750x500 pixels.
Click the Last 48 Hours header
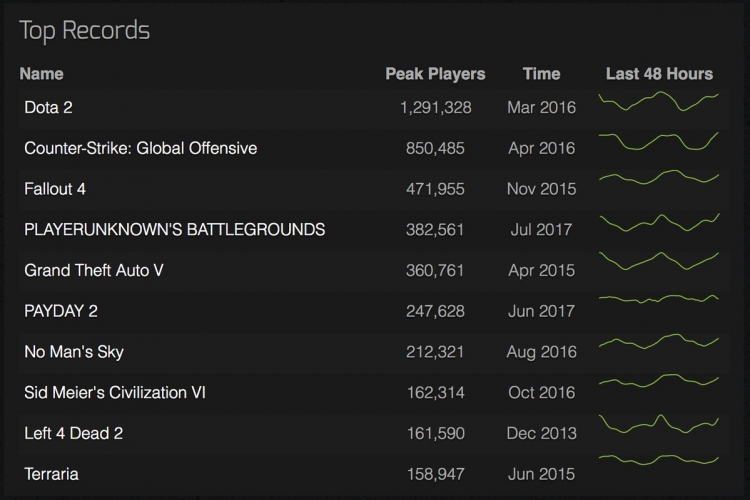pyautogui.click(x=659, y=74)
